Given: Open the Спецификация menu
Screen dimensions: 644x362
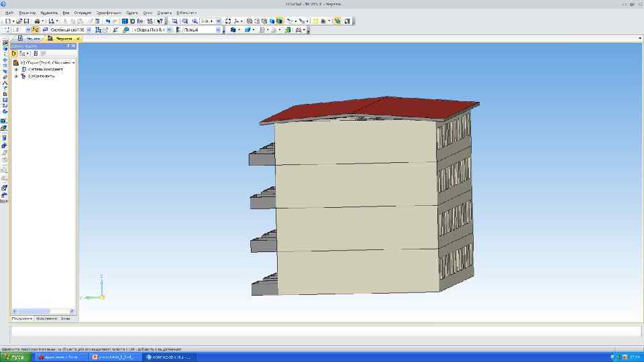Looking at the screenshot, I should (x=109, y=13).
